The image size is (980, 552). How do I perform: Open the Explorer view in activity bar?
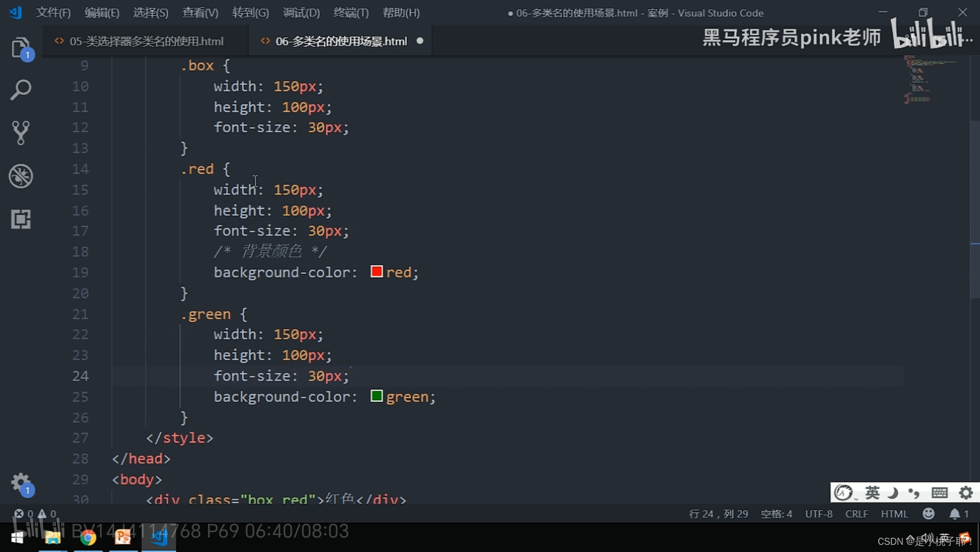pos(21,49)
